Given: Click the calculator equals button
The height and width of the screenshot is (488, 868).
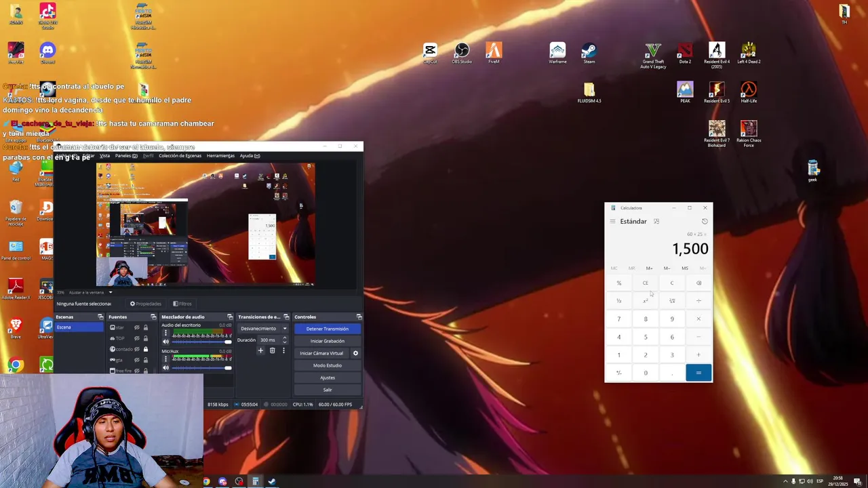Looking at the screenshot, I should click(x=698, y=373).
